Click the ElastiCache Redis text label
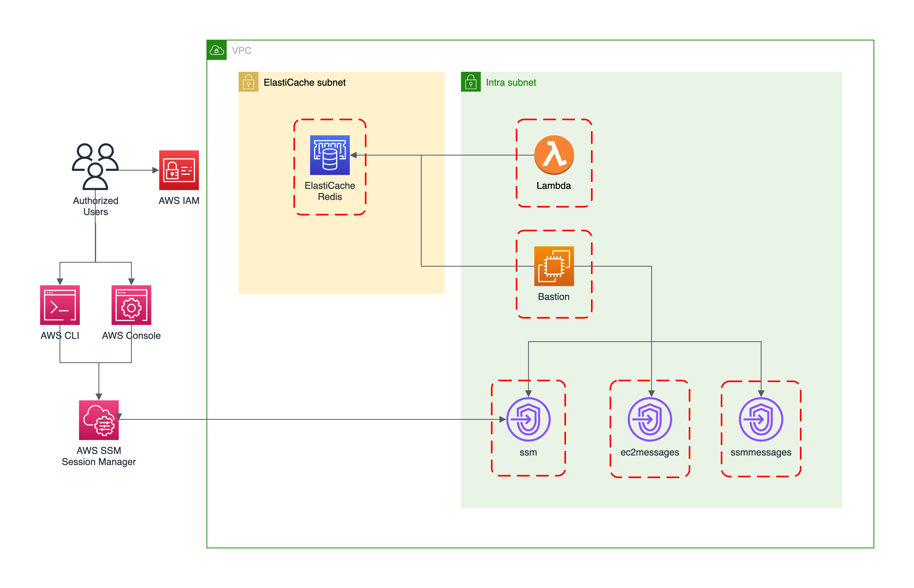Screen dimensions: 914x588 (x=329, y=191)
